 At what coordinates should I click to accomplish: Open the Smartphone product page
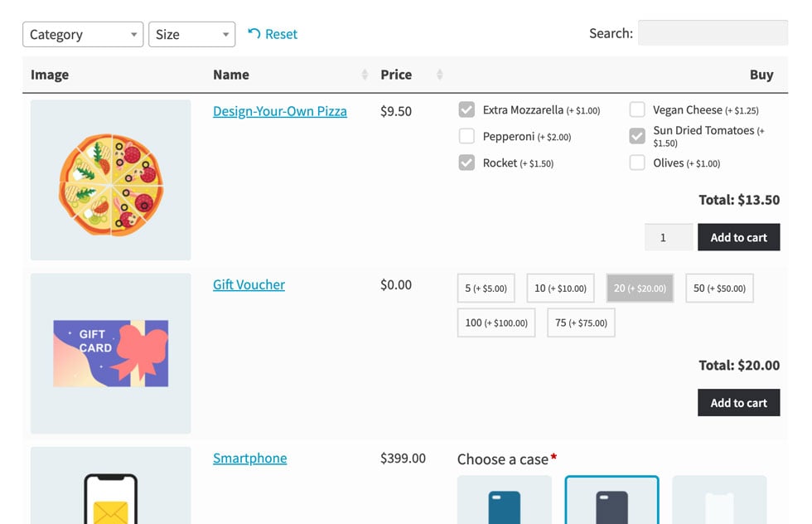pyautogui.click(x=249, y=458)
